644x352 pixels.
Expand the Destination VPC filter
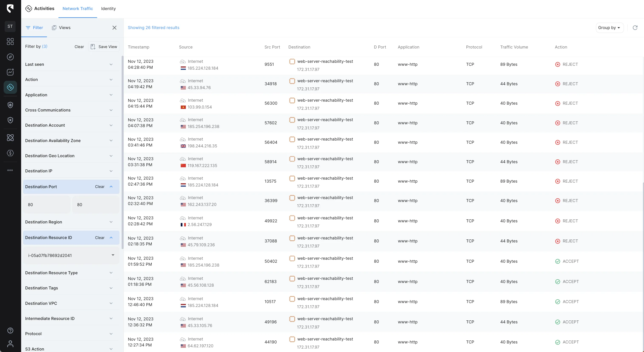71,303
